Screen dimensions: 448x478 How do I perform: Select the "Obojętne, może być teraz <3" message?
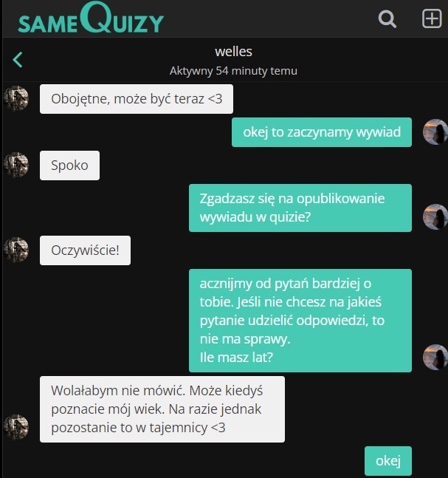(x=137, y=99)
